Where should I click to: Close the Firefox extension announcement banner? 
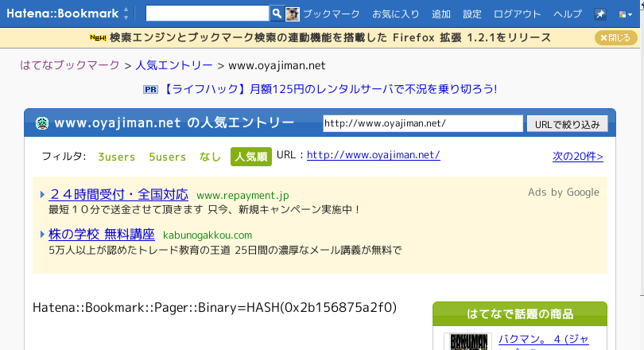pos(615,37)
